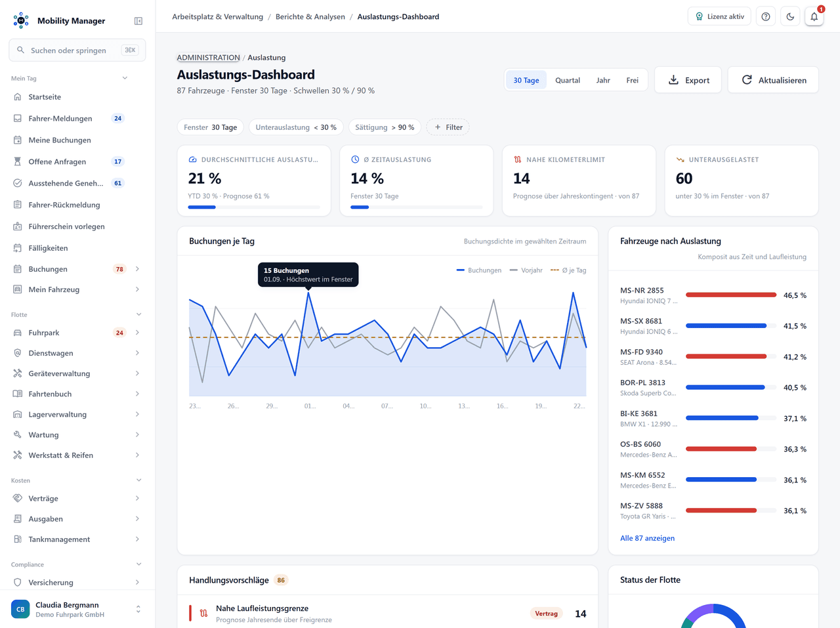The height and width of the screenshot is (628, 840).
Task: Click the Geräteverwaltung tools icon
Action: pos(18,373)
